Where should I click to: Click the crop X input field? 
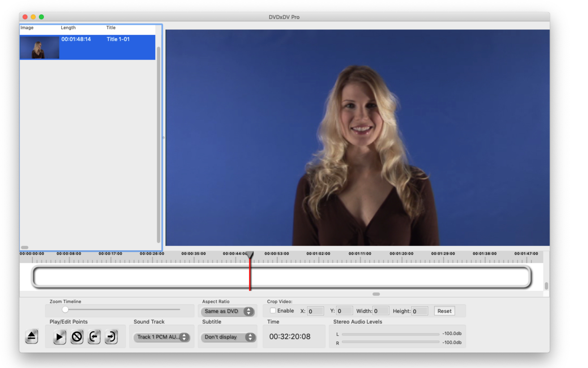tap(315, 311)
